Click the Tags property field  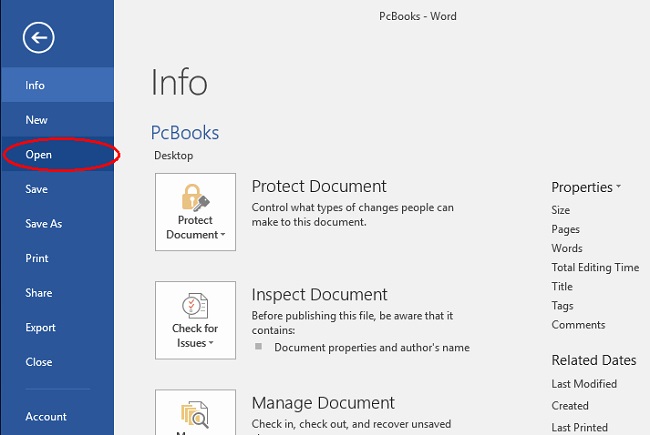[x=563, y=306]
